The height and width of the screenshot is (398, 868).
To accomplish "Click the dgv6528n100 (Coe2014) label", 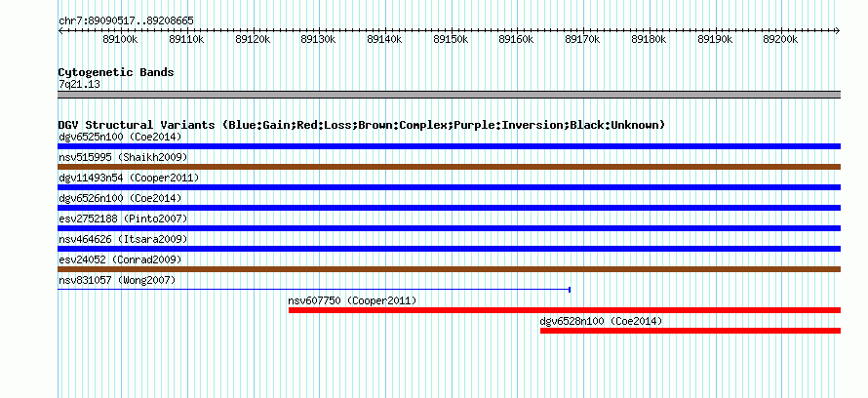I will click(x=601, y=321).
